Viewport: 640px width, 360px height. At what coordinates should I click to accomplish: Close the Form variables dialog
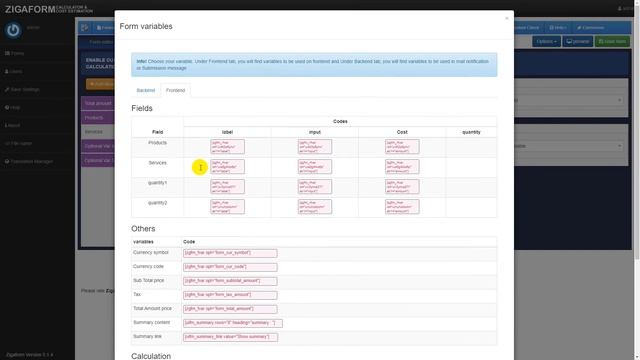click(x=507, y=18)
